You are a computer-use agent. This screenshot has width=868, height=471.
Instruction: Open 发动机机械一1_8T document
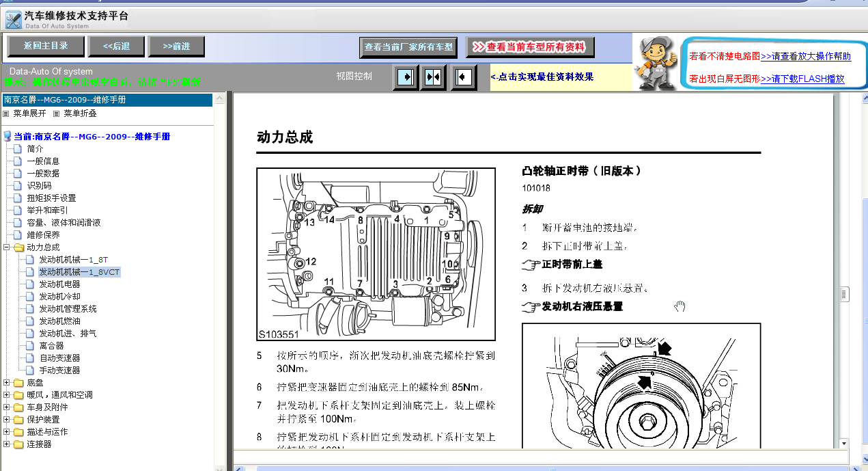(x=73, y=260)
